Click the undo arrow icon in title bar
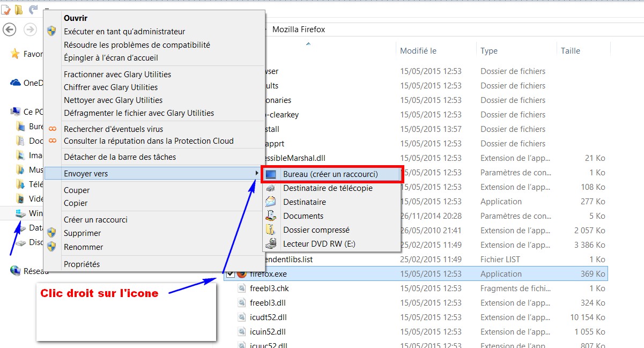The width and height of the screenshot is (644, 348). click(x=33, y=9)
